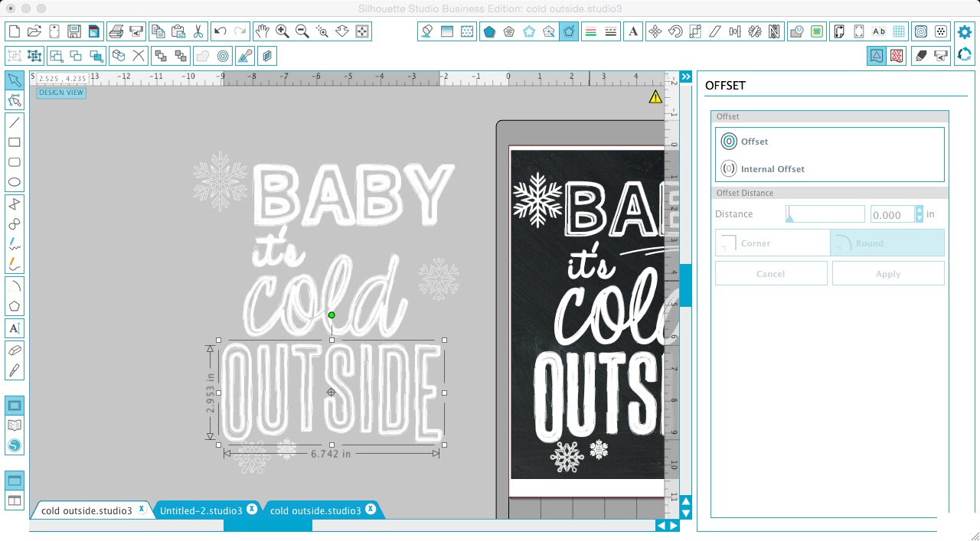Viewport: 980px width, 541px height.
Task: Click the distance stepper arrows
Action: 920,215
